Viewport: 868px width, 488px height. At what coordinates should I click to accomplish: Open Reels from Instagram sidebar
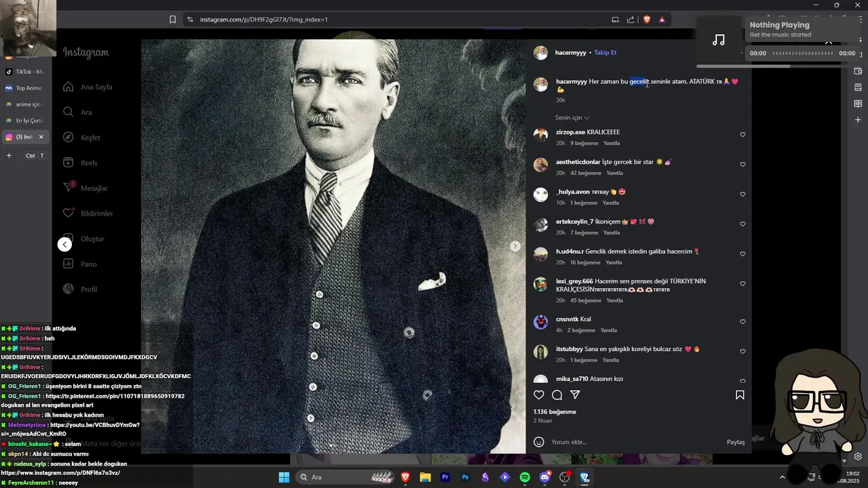pos(68,163)
